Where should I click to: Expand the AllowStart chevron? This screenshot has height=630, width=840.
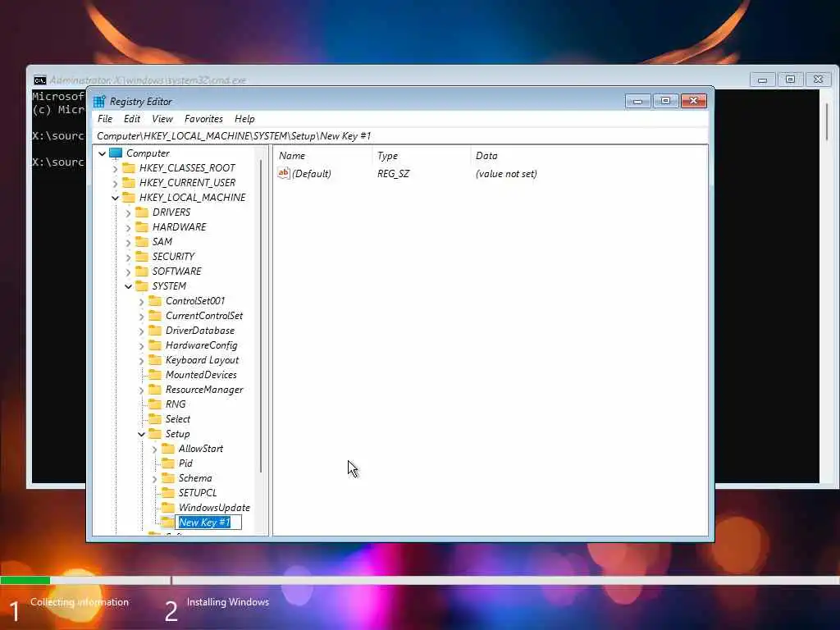tap(154, 450)
